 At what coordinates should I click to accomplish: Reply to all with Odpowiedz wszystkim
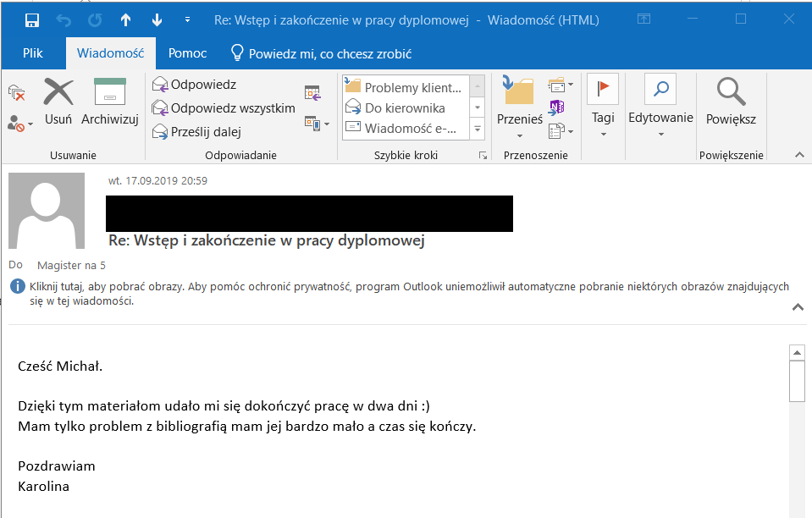pos(224,108)
